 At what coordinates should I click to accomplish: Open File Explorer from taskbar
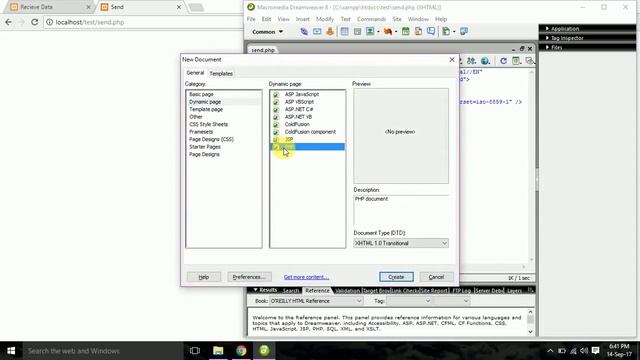click(218, 351)
